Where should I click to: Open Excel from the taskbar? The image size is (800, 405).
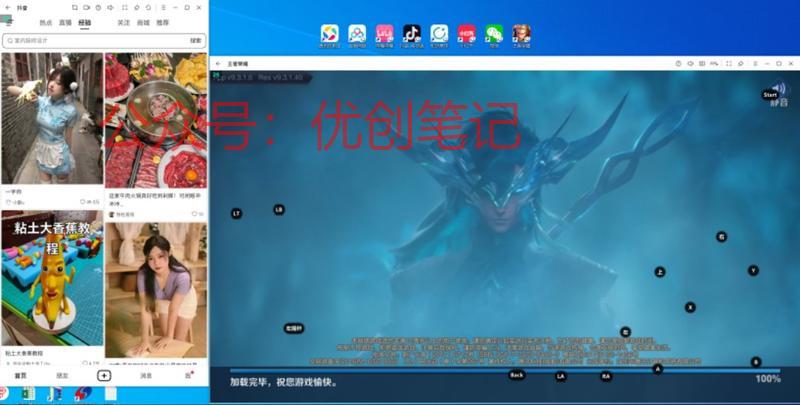pyautogui.click(x=28, y=394)
